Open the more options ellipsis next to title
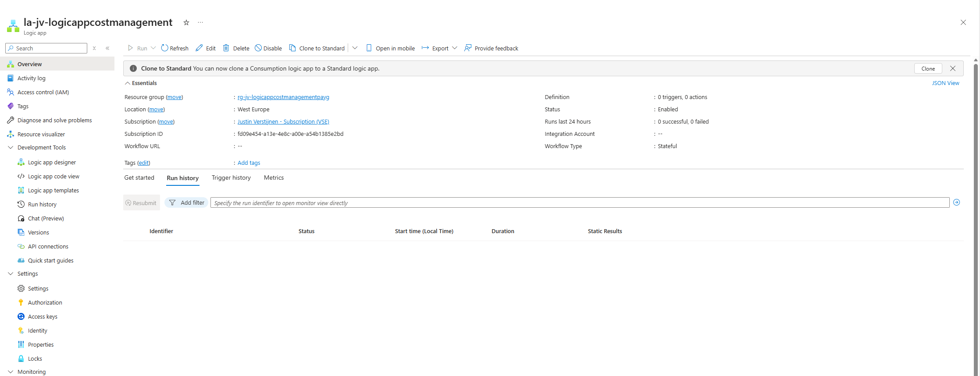980x376 pixels. [x=200, y=22]
